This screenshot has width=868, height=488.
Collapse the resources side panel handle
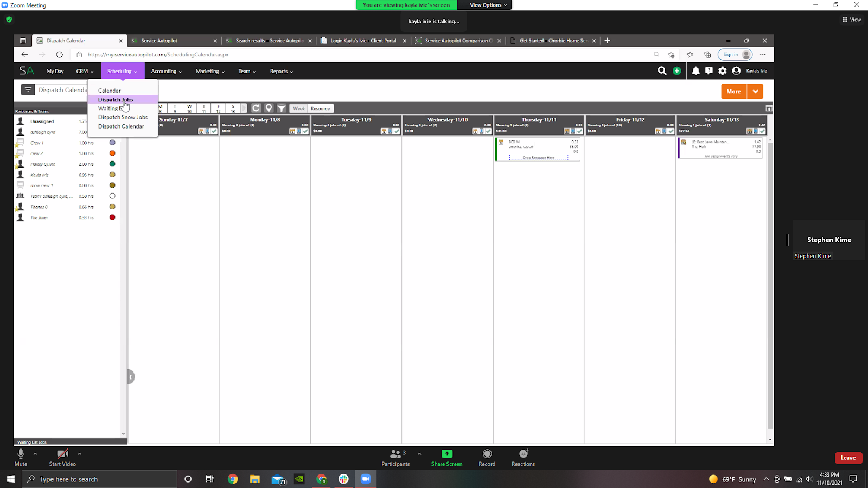(131, 377)
